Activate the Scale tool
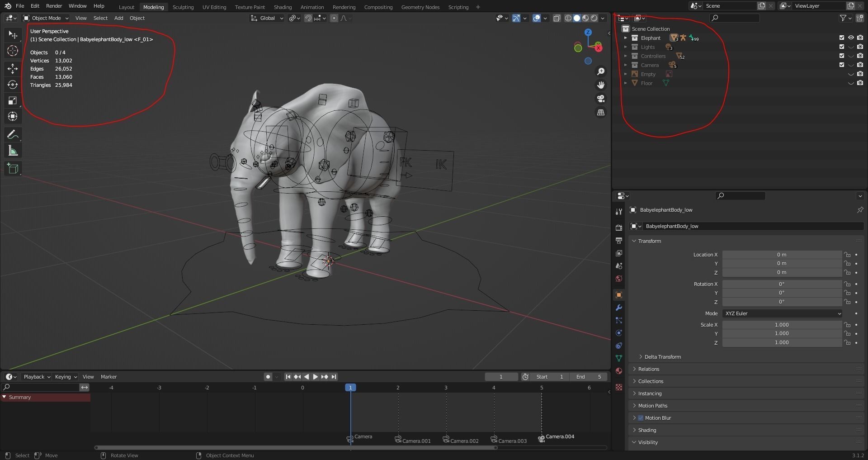This screenshot has height=460, width=868. coord(13,100)
